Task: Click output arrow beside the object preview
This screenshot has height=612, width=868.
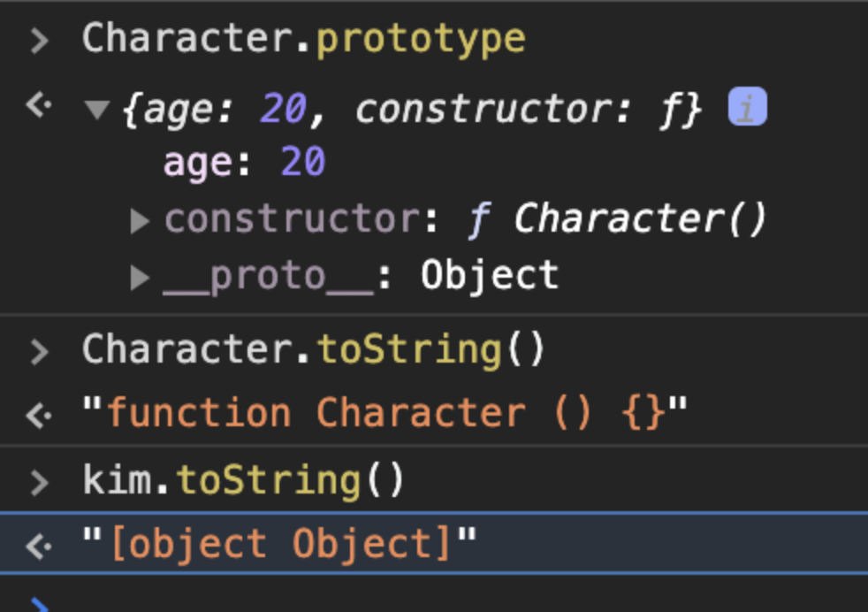Action: point(38,106)
